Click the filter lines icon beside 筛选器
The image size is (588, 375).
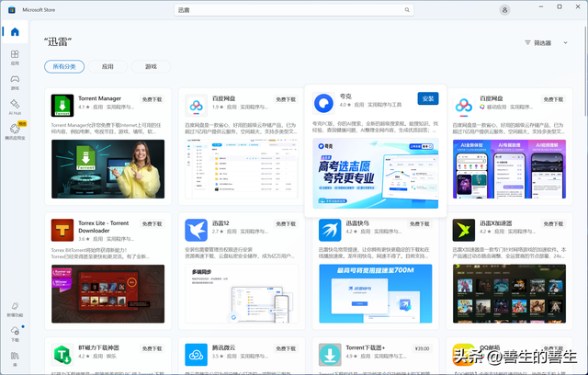coord(527,43)
